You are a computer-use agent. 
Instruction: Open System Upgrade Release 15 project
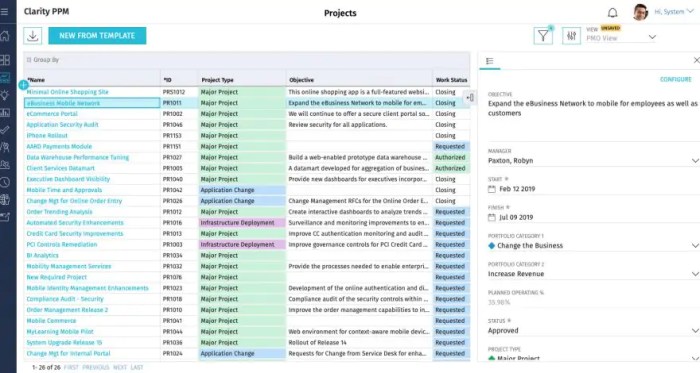(x=64, y=343)
